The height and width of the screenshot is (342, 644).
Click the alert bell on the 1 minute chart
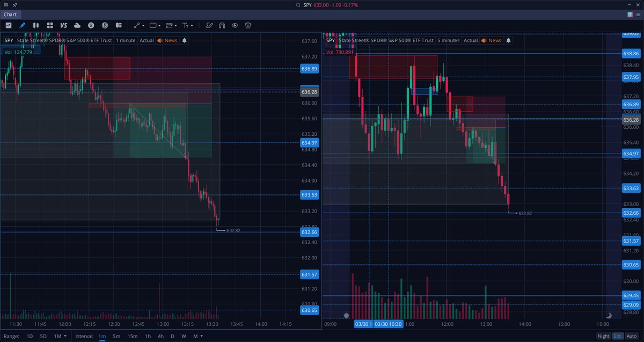(185, 40)
